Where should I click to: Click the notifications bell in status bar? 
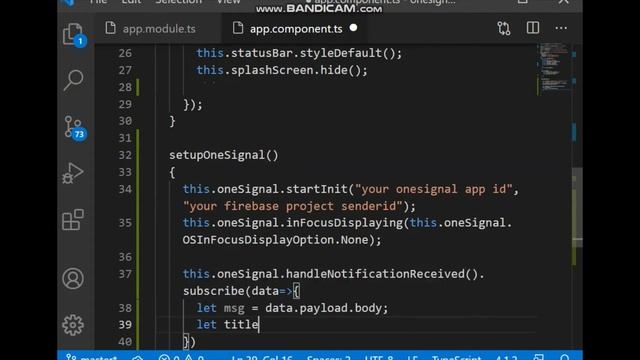click(564, 358)
